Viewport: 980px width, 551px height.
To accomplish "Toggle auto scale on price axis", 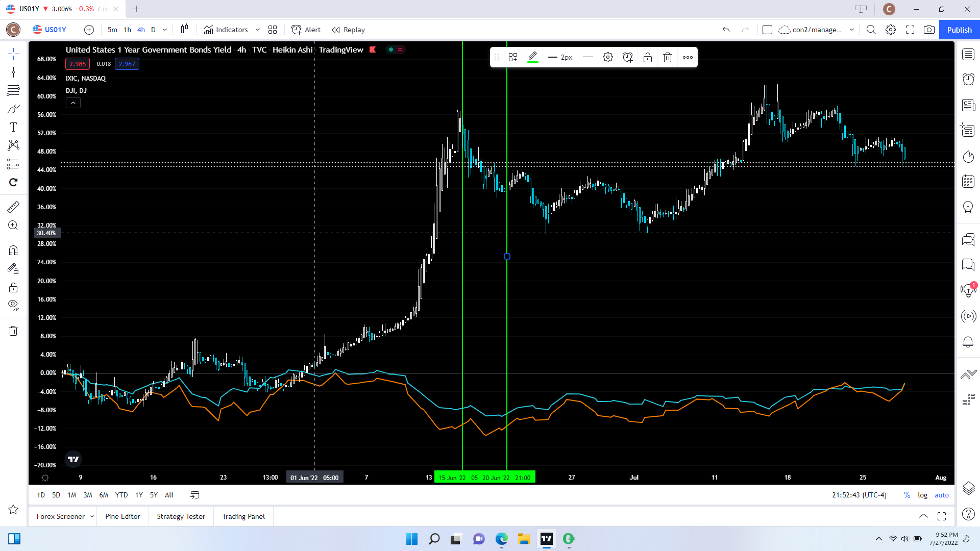I will [x=941, y=495].
